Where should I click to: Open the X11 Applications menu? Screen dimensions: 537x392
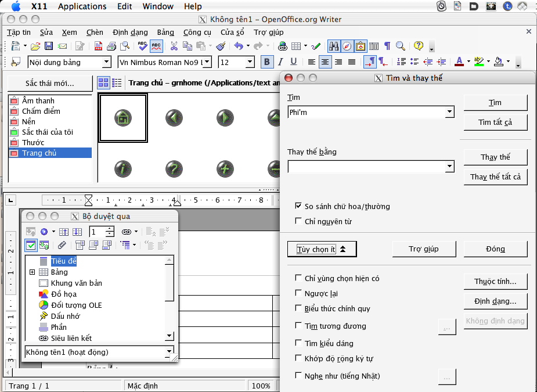(x=82, y=6)
